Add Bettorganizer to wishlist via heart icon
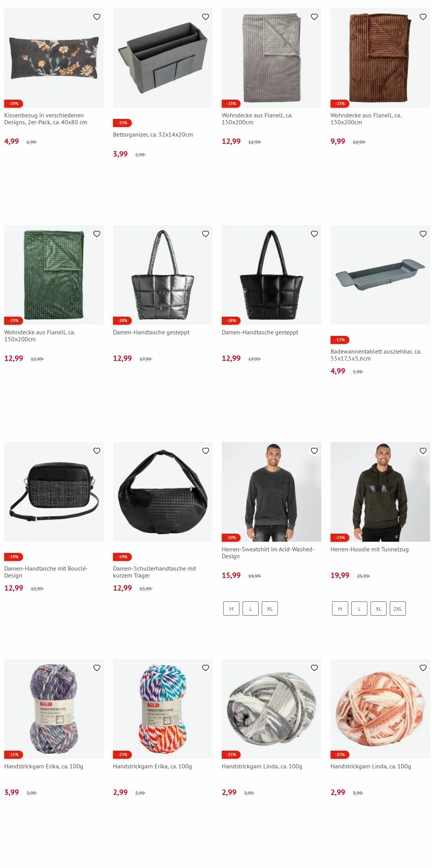Viewport: 432px width, 868px height. [206, 17]
